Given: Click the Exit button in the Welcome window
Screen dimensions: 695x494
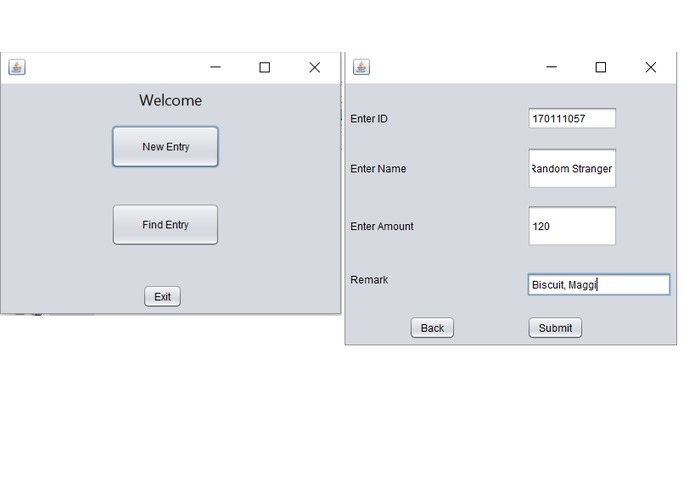Looking at the screenshot, I should [162, 296].
